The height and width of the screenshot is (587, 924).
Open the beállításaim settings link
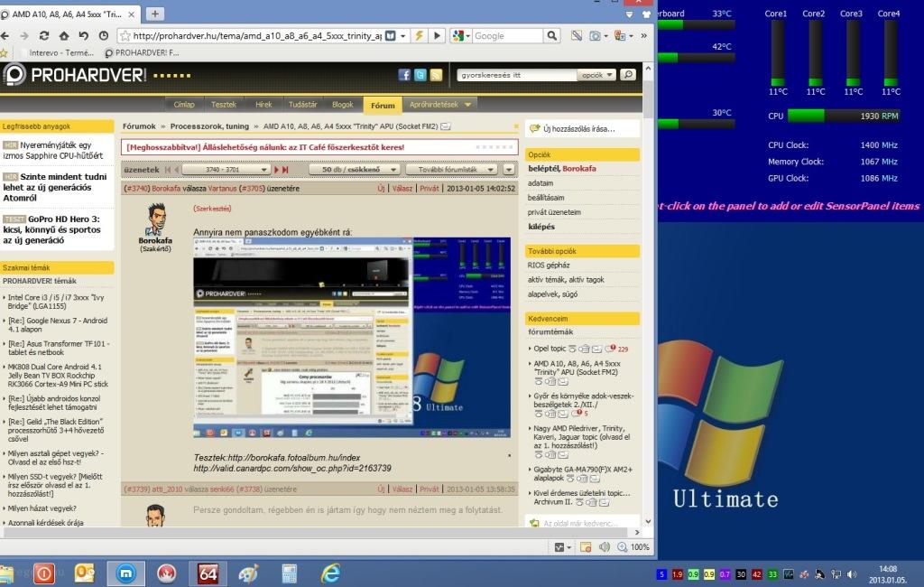(546, 198)
